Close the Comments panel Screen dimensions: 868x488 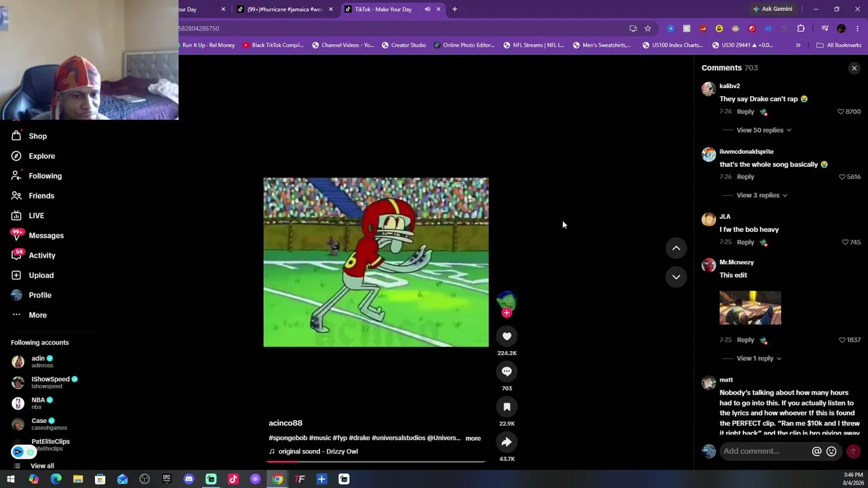(854, 68)
